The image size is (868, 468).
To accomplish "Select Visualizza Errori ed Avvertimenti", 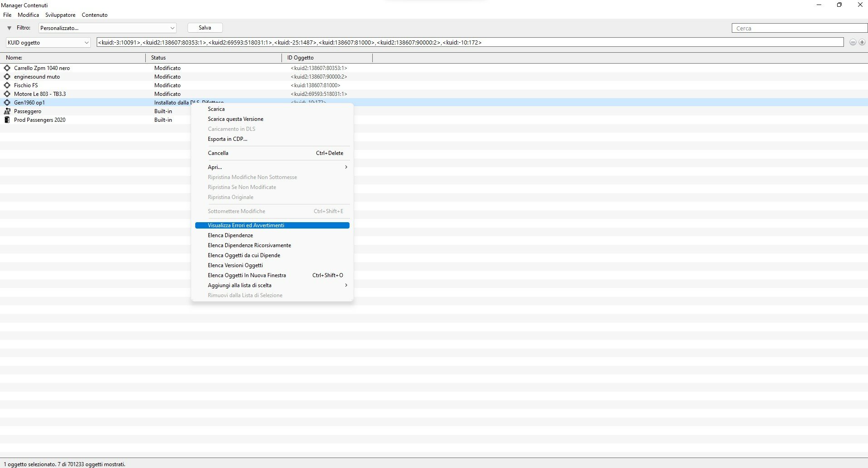I will 272,225.
